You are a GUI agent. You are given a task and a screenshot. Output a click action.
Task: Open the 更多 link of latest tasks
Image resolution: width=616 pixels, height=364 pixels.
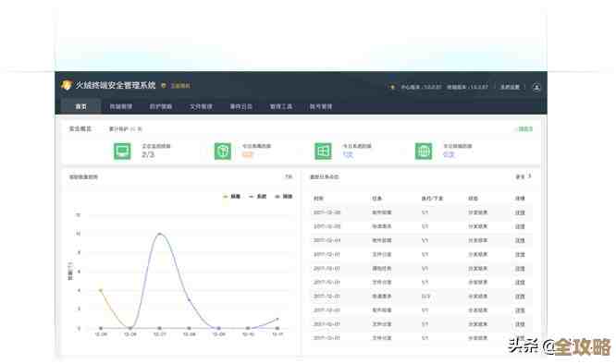524,176
